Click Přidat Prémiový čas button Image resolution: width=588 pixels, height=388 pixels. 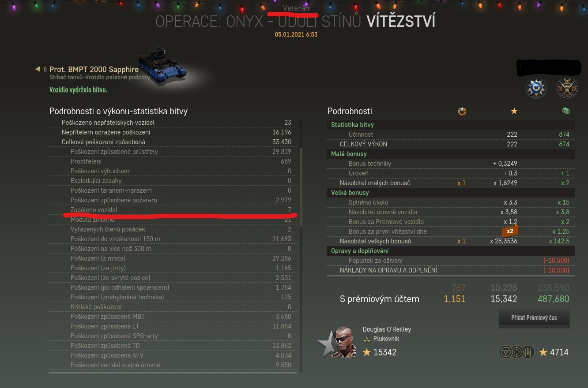pos(534,317)
